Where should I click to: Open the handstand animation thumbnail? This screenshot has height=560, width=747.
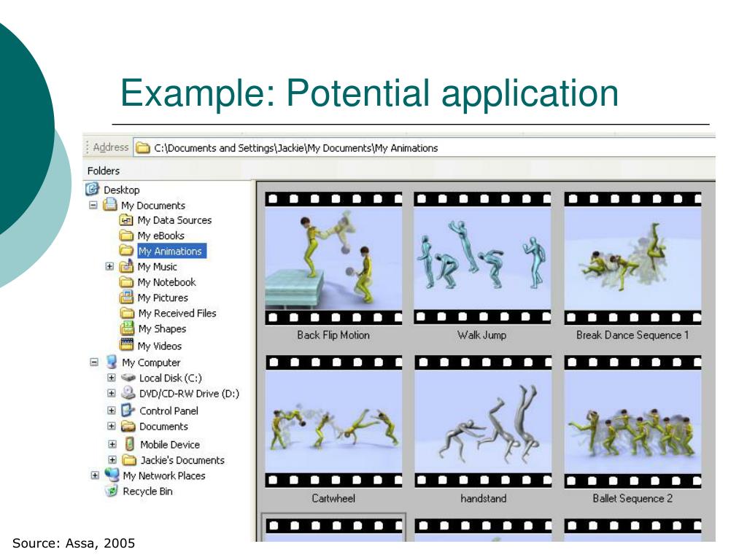tap(483, 422)
